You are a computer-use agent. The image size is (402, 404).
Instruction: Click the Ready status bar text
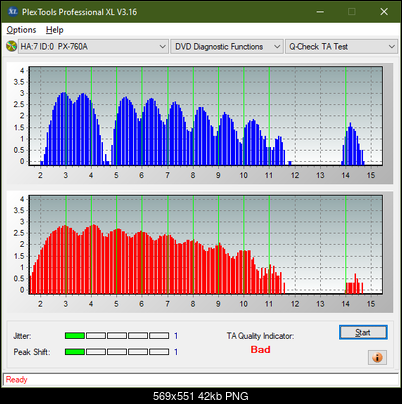click(16, 380)
